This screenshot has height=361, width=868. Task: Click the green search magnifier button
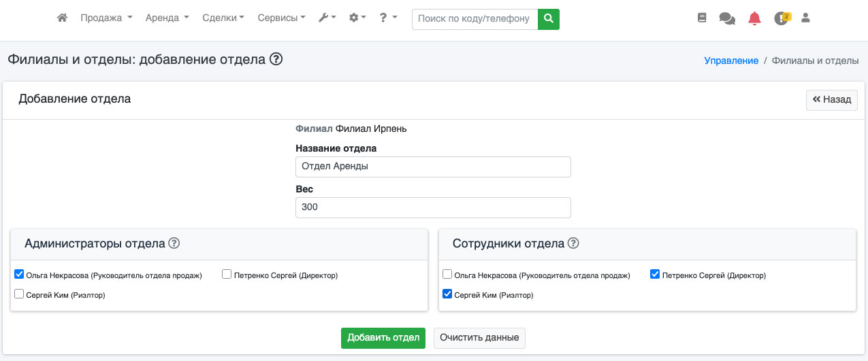548,19
